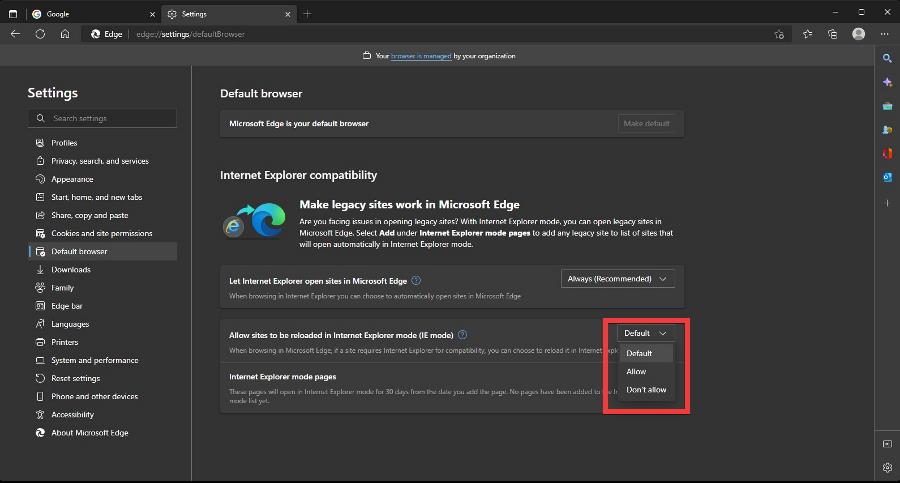Viewport: 900px width, 483px height.
Task: Select Default browser in settings sidebar
Action: pos(103,251)
